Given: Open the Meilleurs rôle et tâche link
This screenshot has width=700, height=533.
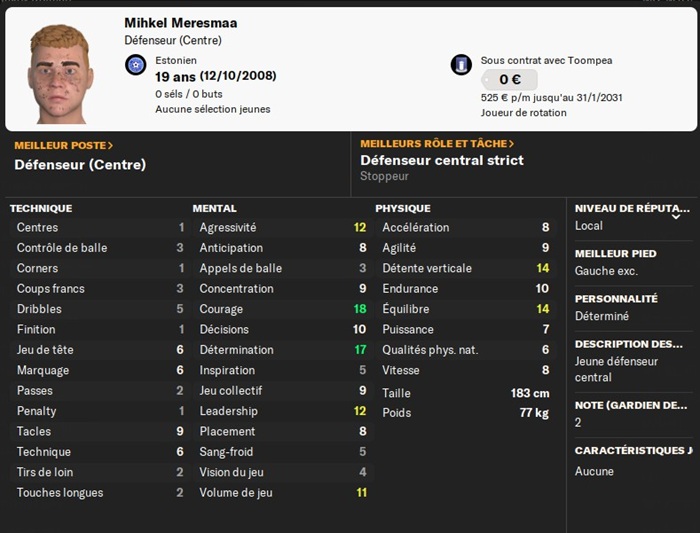Looking at the screenshot, I should [437, 144].
